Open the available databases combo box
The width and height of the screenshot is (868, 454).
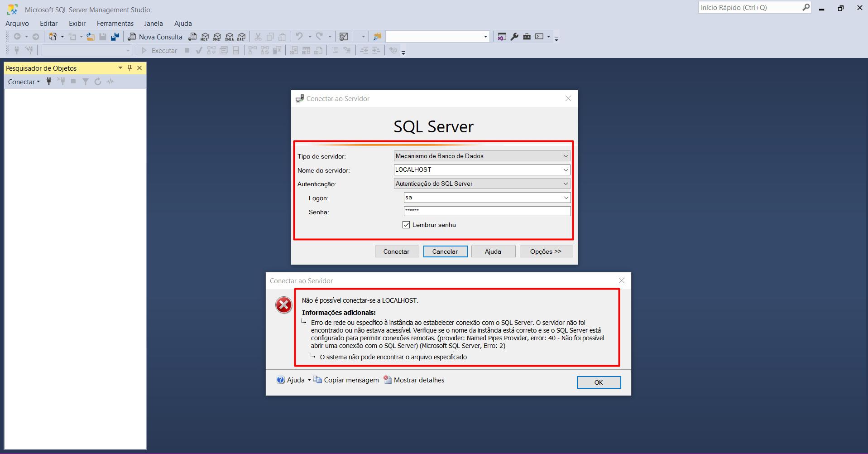point(86,51)
